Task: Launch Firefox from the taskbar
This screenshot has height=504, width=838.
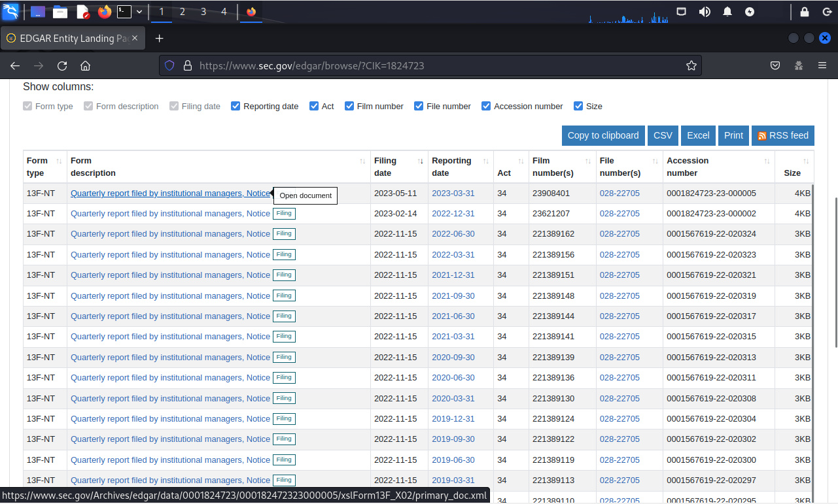Action: tap(104, 12)
